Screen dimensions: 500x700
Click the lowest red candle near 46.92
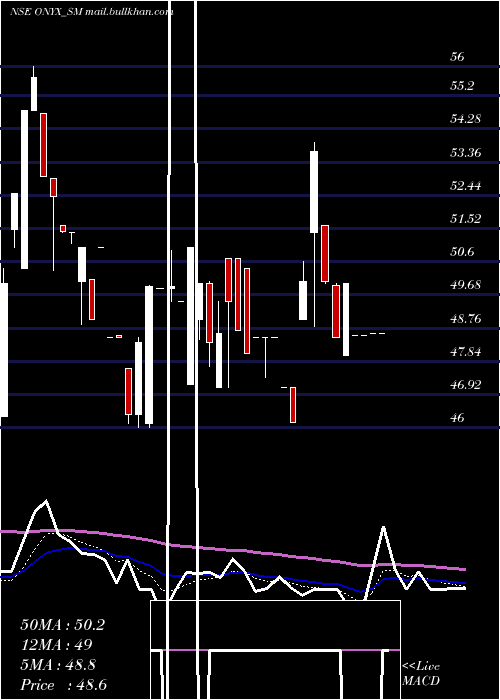tap(293, 405)
